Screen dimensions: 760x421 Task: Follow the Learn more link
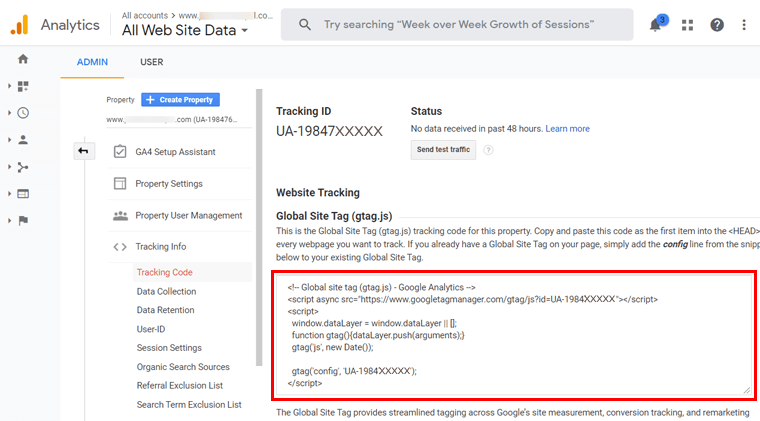567,129
